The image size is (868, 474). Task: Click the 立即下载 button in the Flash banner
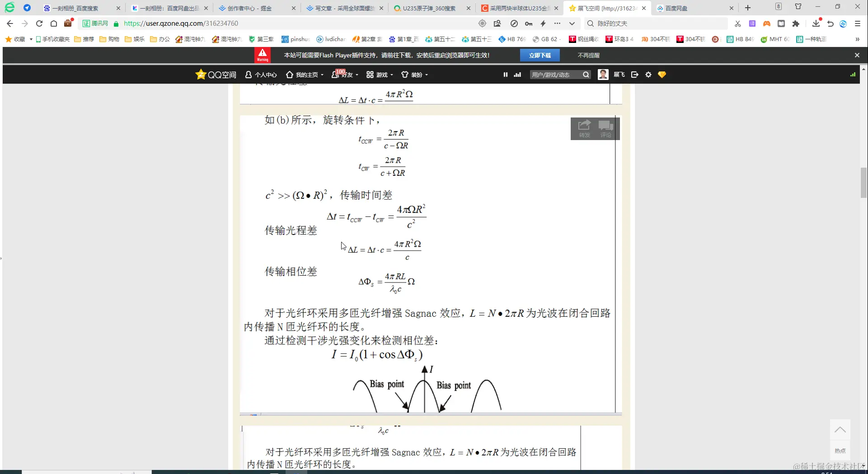(x=540, y=55)
